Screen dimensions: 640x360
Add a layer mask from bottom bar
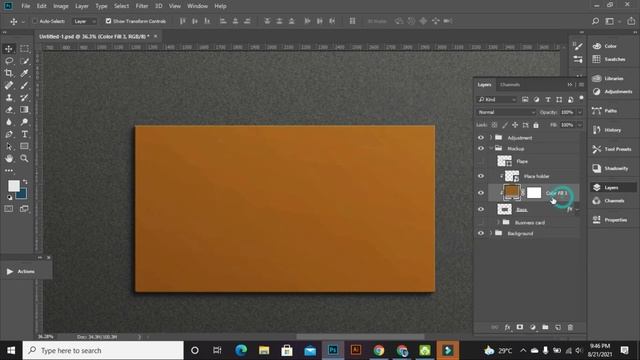(520, 327)
